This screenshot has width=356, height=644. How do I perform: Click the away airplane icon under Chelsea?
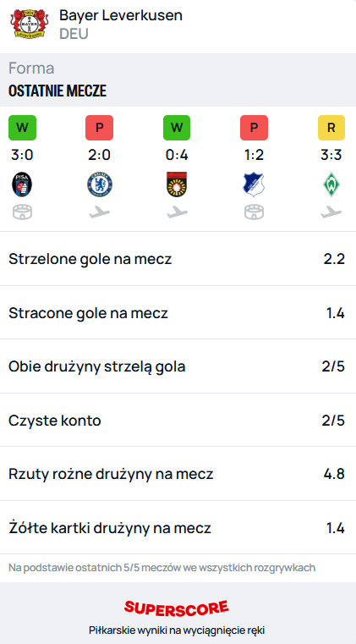(100, 212)
